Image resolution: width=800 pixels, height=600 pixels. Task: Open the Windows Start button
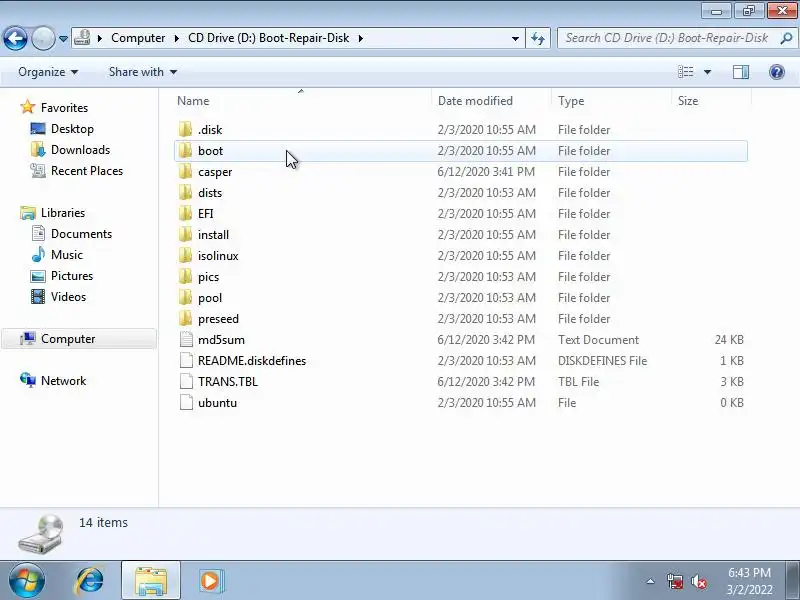pyautogui.click(x=27, y=581)
